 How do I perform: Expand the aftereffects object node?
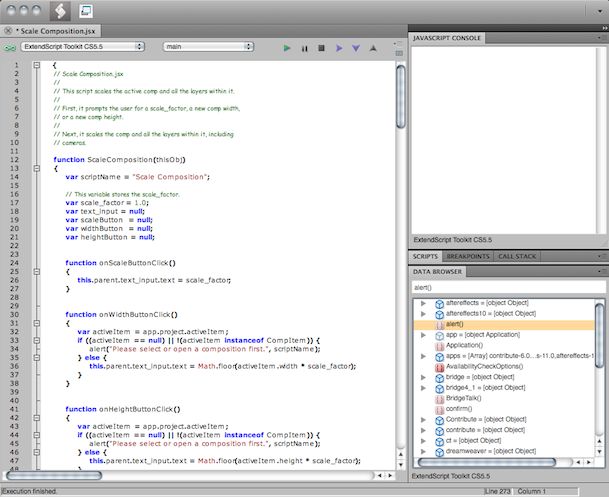point(423,303)
